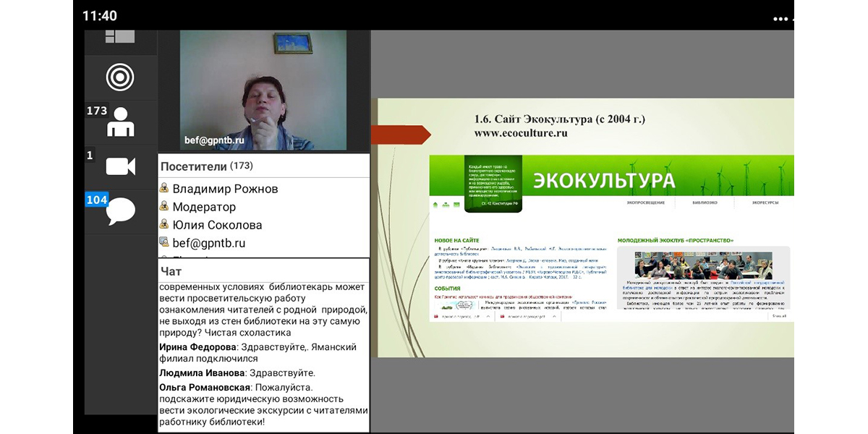
Task: Tap the Чат panel header
Action: tap(171, 271)
